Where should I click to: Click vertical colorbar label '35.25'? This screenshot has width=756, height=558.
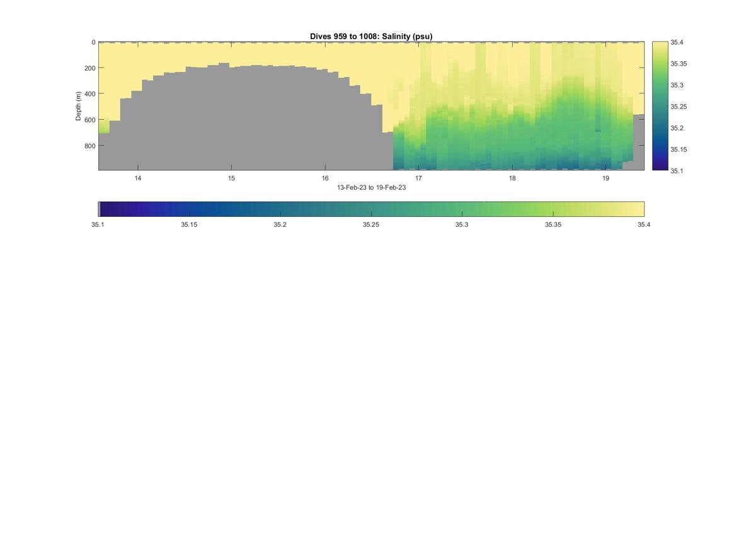point(679,107)
